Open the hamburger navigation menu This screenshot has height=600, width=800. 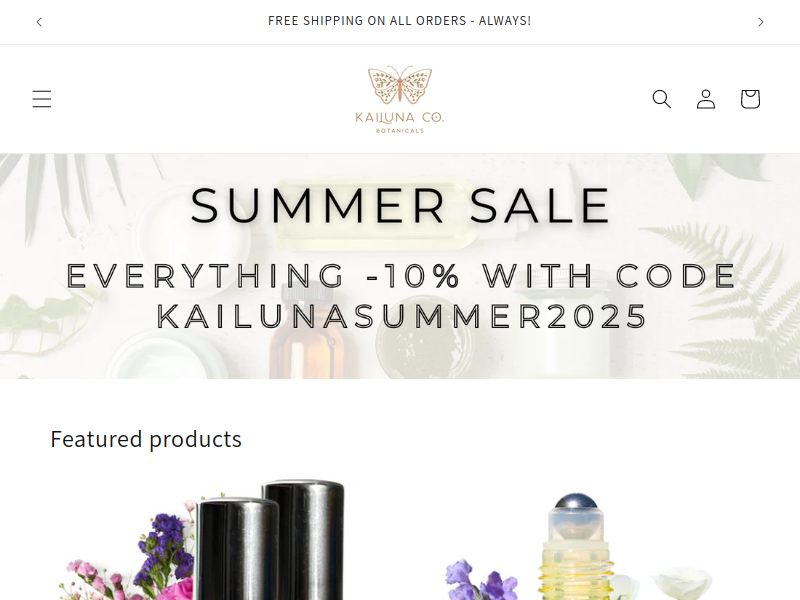(42, 99)
